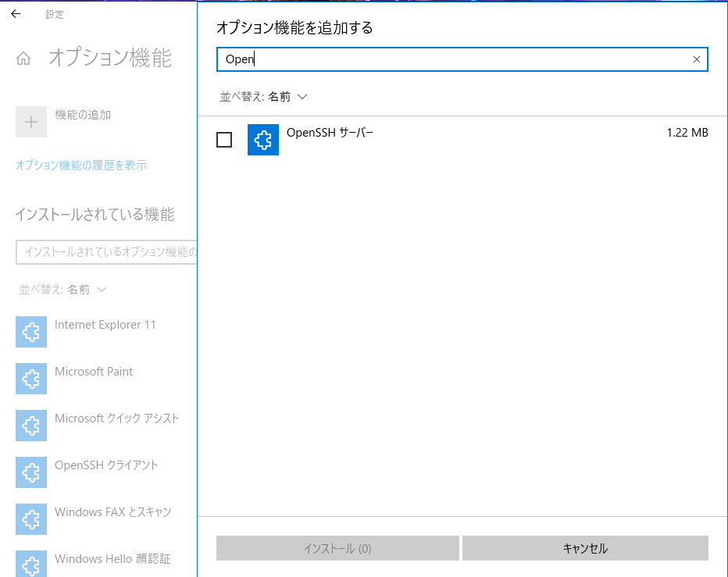Click the Internet Explorer 11 icon
Screen dimensions: 728x577
31,332
